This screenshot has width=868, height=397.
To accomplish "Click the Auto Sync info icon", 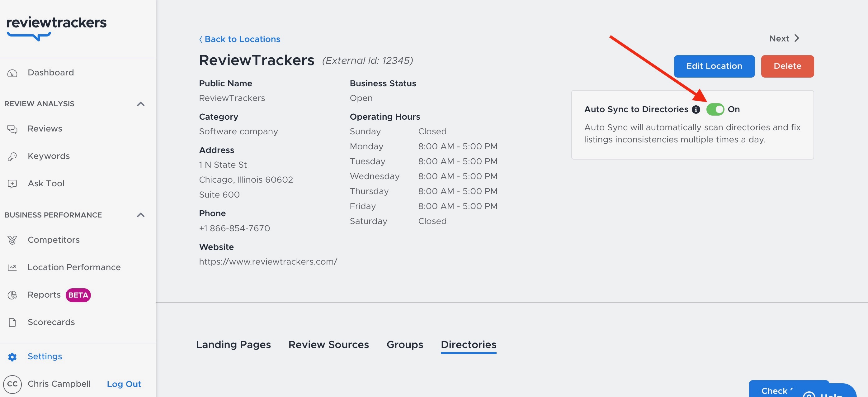I will (x=696, y=110).
